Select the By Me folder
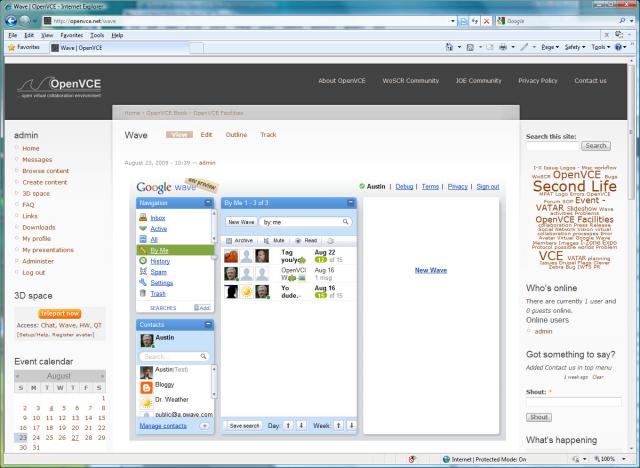Viewport: 640px width, 468px height. 175,250
